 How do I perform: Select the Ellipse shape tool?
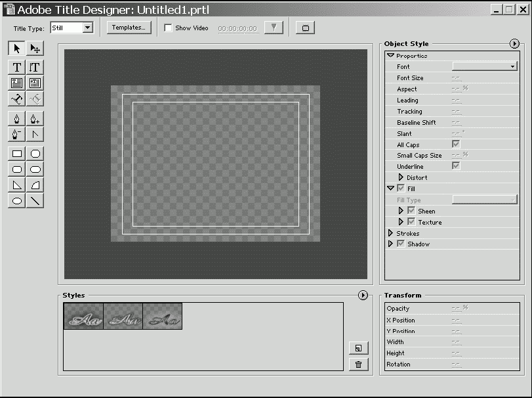[x=17, y=201]
